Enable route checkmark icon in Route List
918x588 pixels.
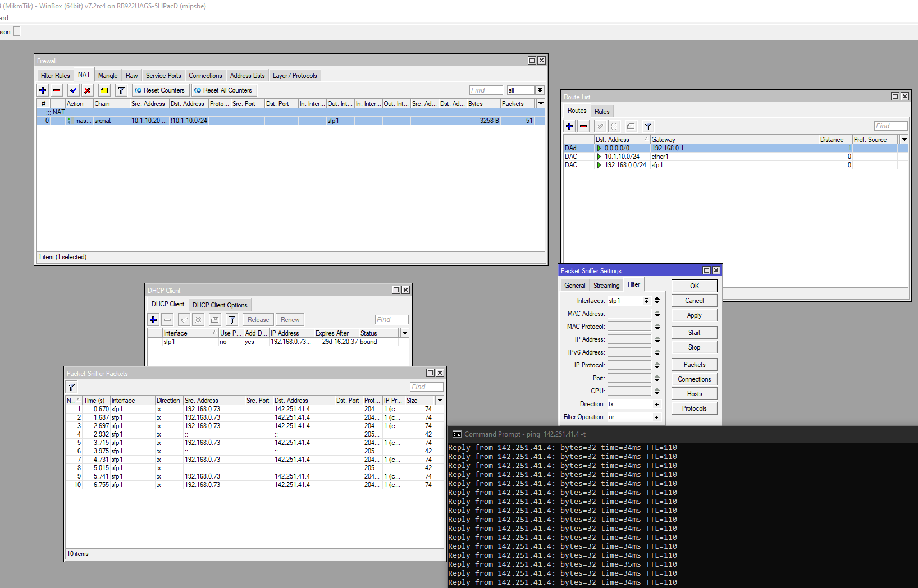600,126
